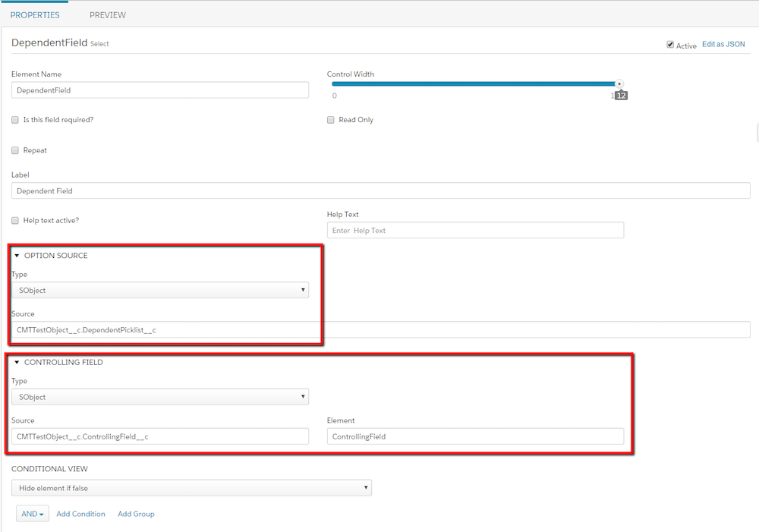The width and height of the screenshot is (759, 532).
Task: Click the Element Name input field
Action: 160,90
